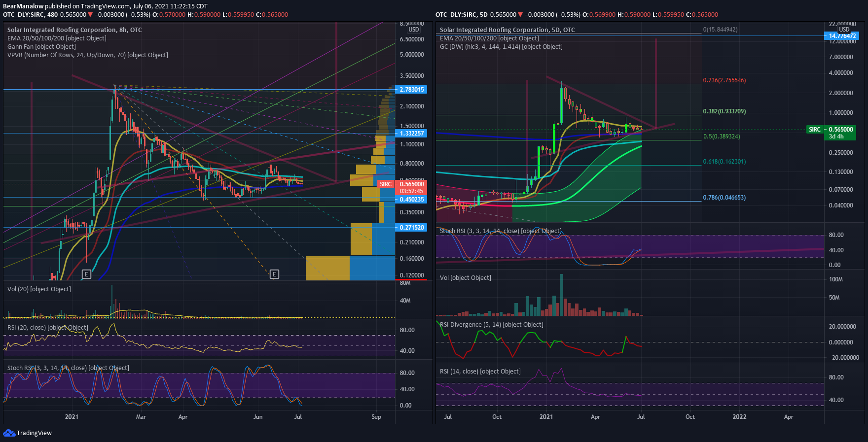Click the right chart 'Vol' legend
The height and width of the screenshot is (442, 868).
(465, 277)
